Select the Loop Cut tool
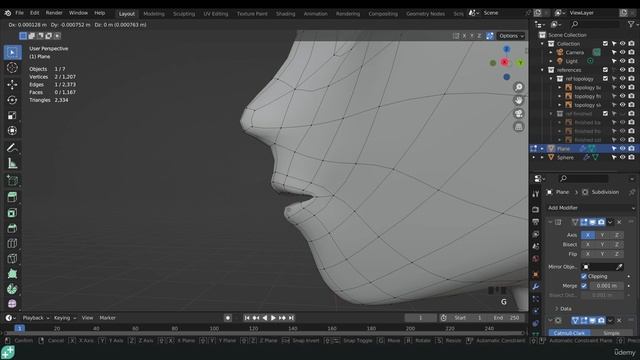The width and height of the screenshot is (640, 360). [12, 243]
